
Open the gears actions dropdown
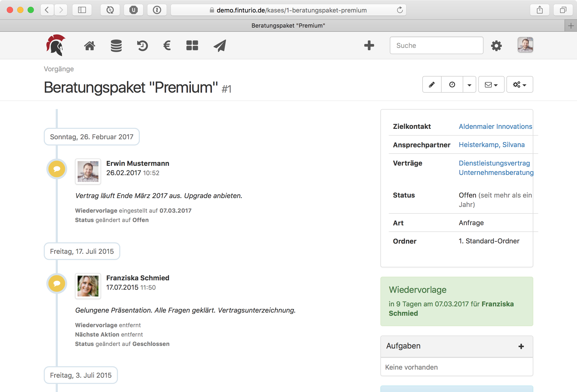point(519,85)
